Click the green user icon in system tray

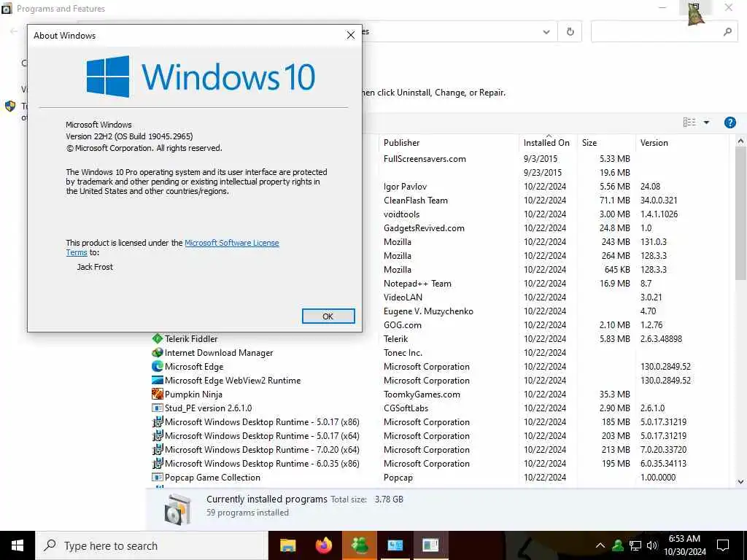[x=618, y=545]
